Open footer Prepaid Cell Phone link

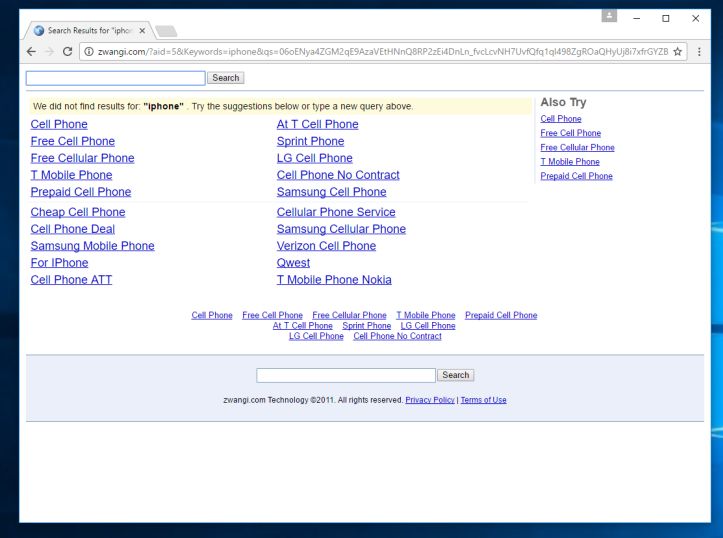(x=501, y=315)
